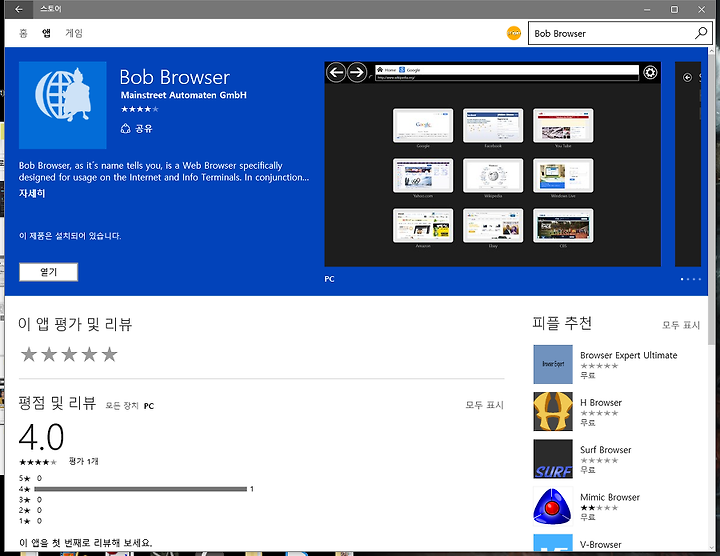Viewport: 720px width, 556px height.
Task: Switch to the 앱 tab
Action: point(46,33)
